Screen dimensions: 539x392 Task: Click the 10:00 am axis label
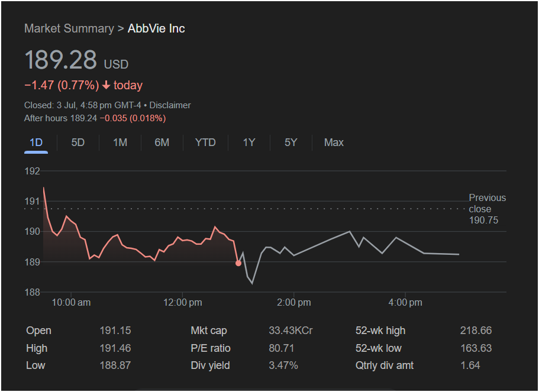[71, 302]
